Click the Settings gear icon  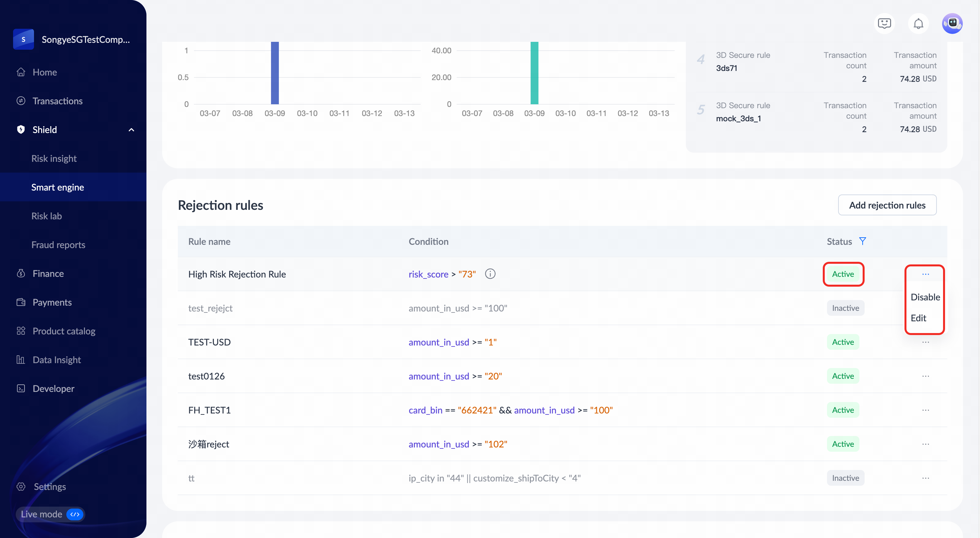click(21, 486)
